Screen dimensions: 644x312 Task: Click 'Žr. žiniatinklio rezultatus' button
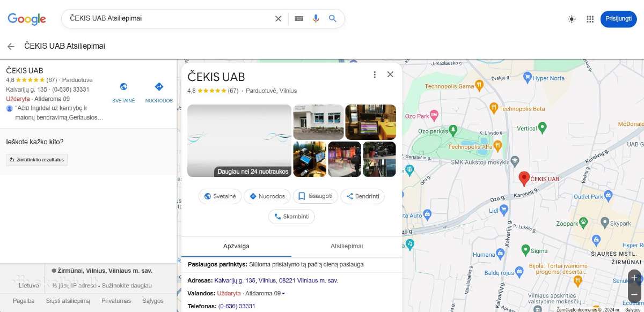37,160
